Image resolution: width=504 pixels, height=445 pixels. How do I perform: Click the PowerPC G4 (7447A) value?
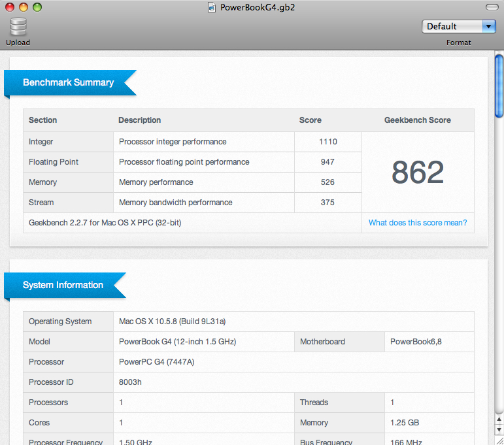(156, 362)
